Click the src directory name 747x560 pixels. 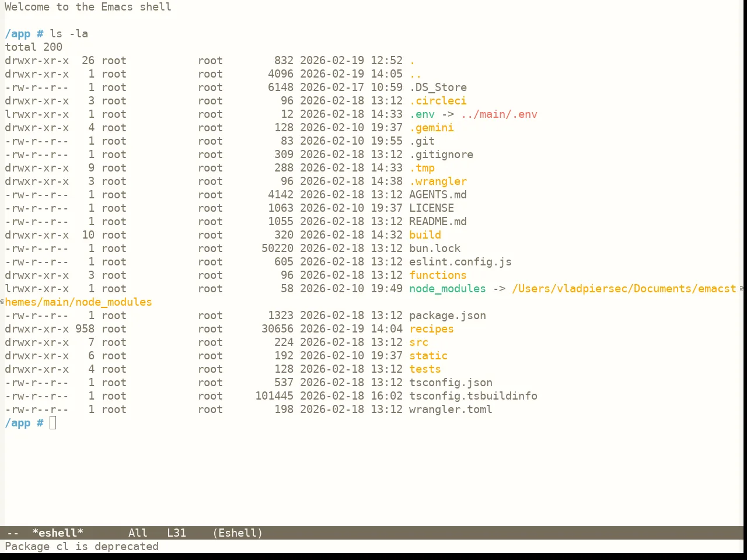419,342
